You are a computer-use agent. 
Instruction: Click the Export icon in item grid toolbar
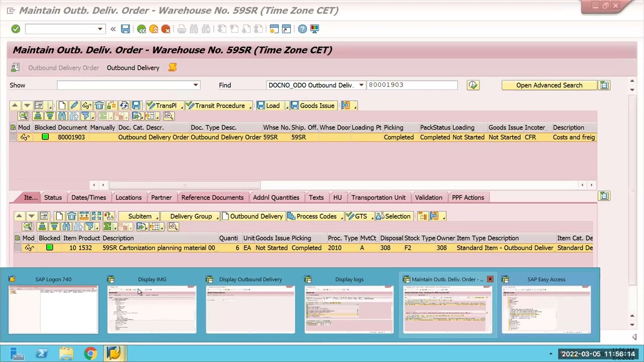click(x=142, y=227)
